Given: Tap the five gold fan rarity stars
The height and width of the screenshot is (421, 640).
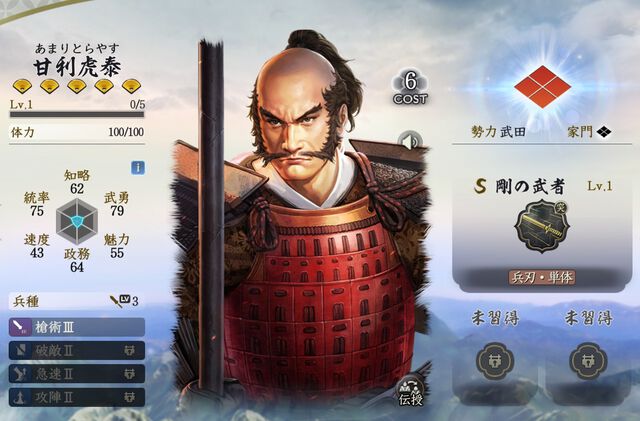Looking at the screenshot, I should (77, 86).
